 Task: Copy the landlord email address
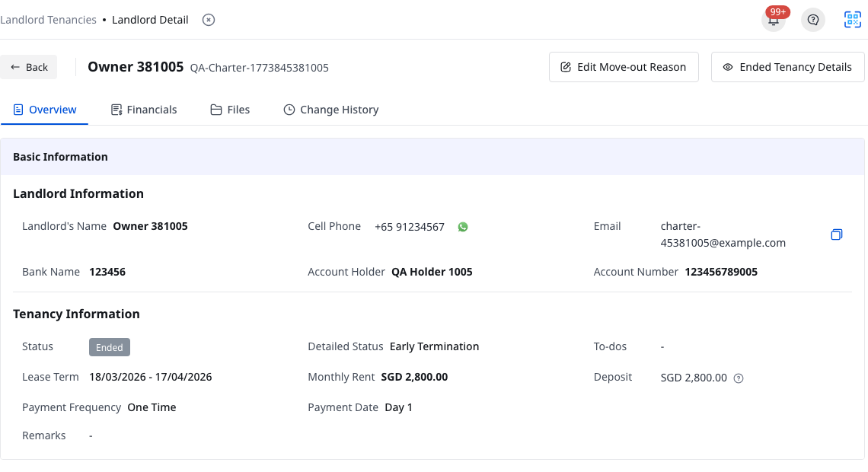coord(837,234)
